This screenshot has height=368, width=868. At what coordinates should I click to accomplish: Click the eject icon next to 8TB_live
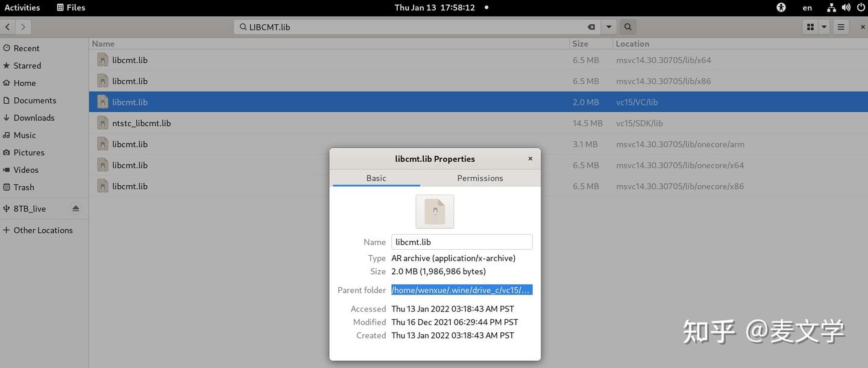click(x=76, y=208)
